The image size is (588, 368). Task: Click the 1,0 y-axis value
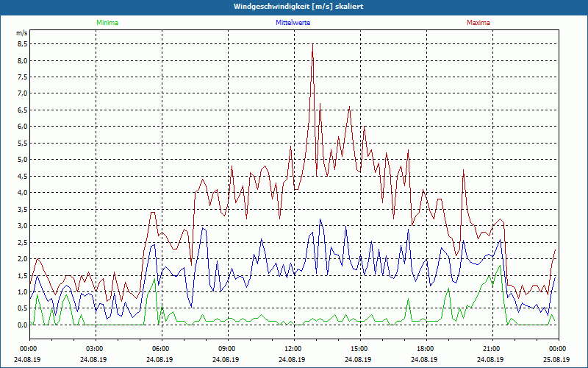[23, 291]
